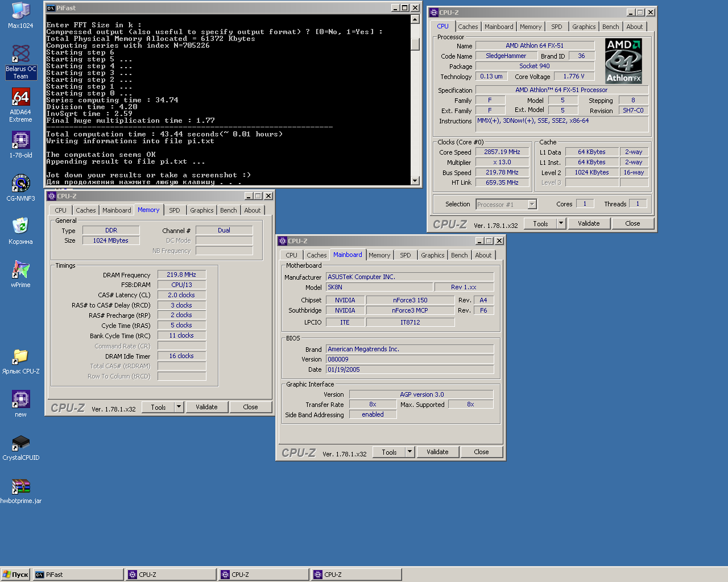Image resolution: width=728 pixels, height=582 pixels.
Task: Open hwbotprime.jar desktop icon
Action: (x=20, y=491)
